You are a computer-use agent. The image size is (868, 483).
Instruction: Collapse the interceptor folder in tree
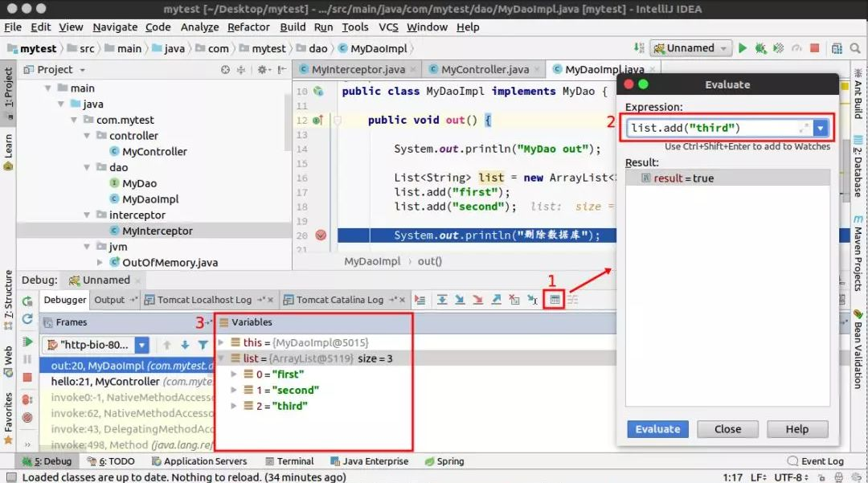coord(87,215)
